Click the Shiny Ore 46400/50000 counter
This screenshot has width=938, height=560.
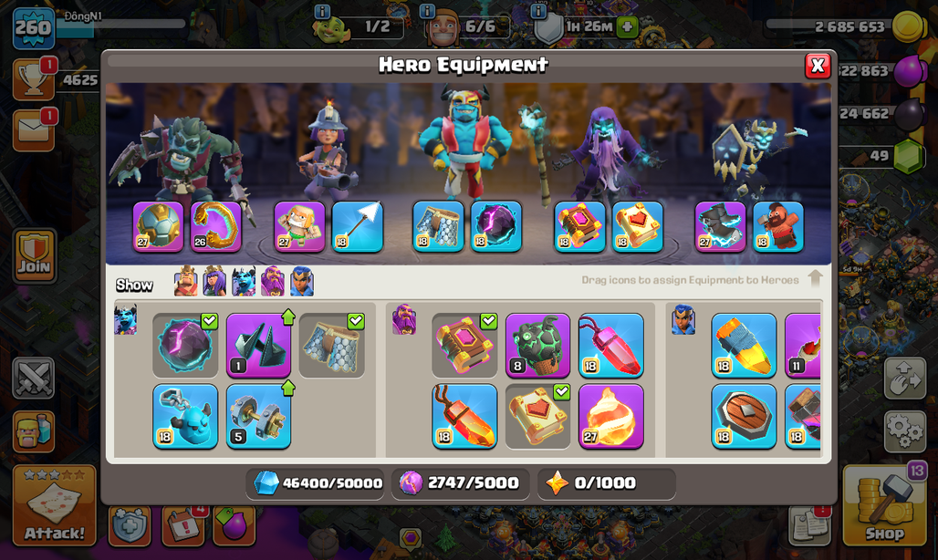click(317, 482)
